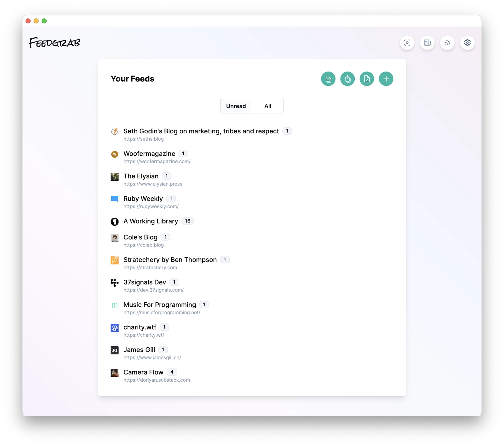Open the Stratechery by Ben Thompson feed

[170, 260]
